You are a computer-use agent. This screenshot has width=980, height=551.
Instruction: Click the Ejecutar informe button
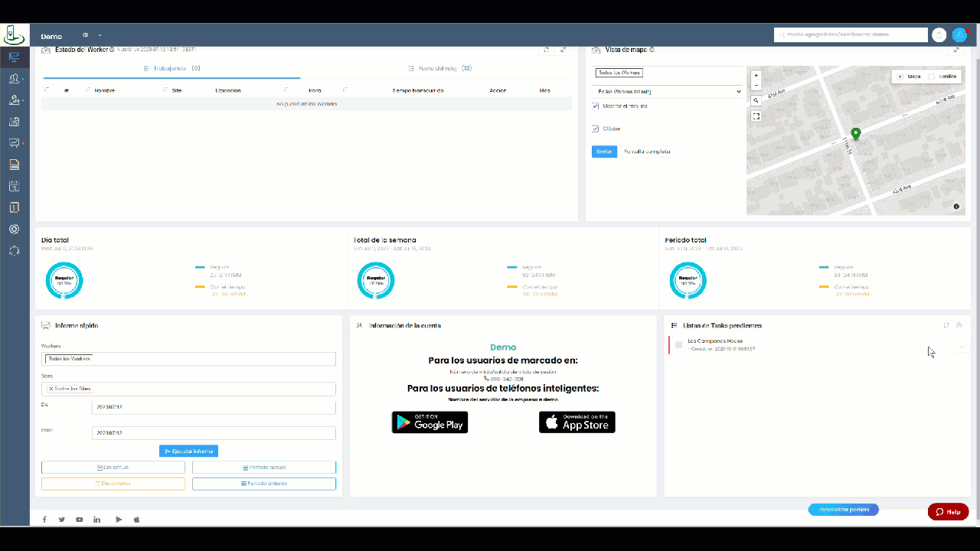point(188,451)
